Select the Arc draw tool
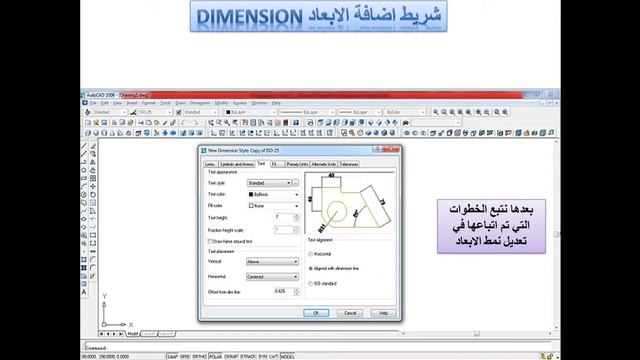640x360 pixels. click(x=84, y=187)
